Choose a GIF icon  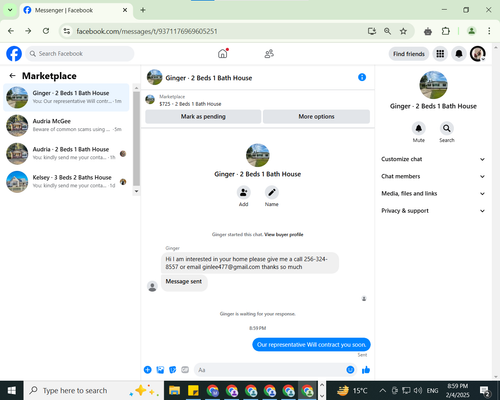pyautogui.click(x=185, y=370)
